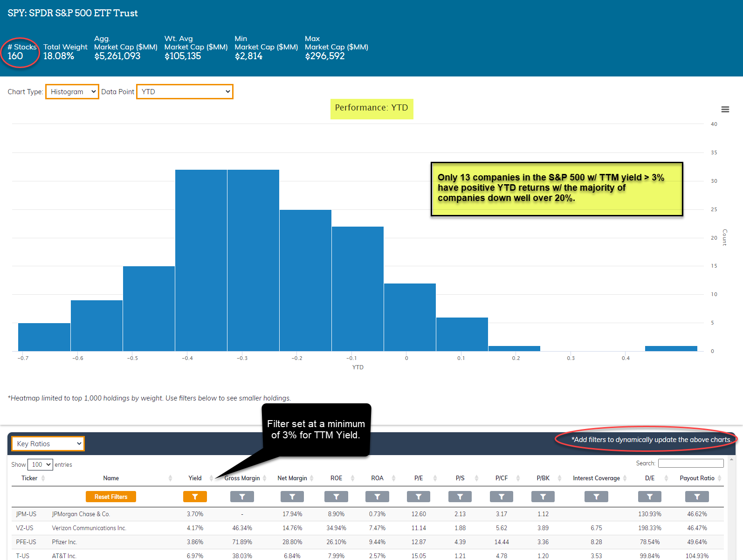Click the PFE-US ticker cell
743x560 pixels.
26,542
